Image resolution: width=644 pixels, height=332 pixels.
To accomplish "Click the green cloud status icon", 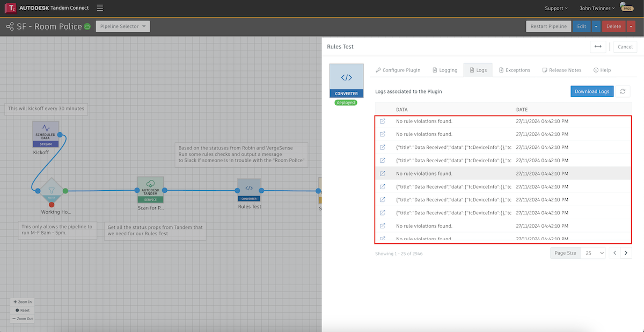I will click(x=87, y=26).
